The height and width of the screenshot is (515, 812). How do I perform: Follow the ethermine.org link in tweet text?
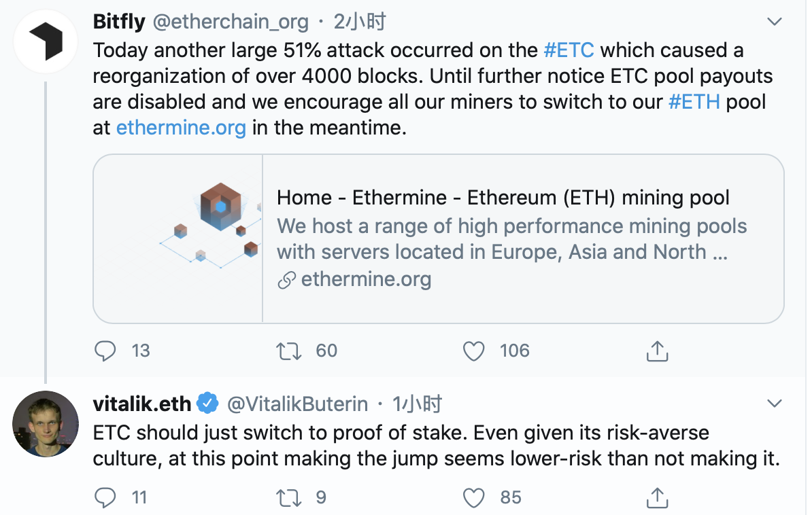point(181,128)
